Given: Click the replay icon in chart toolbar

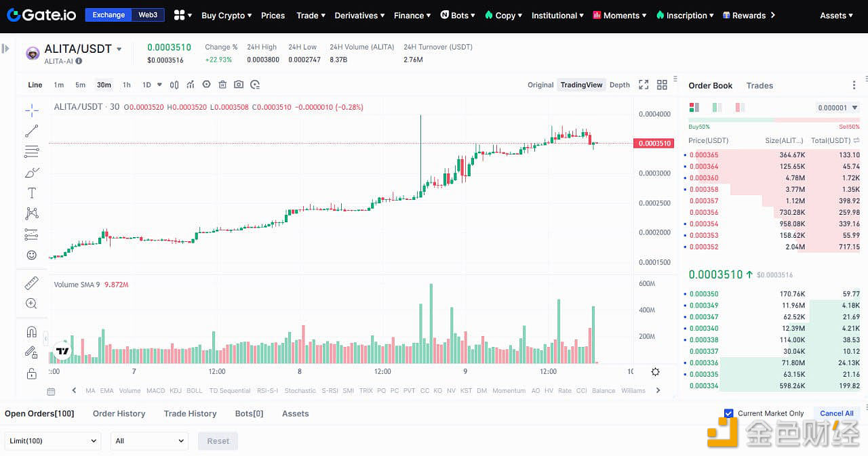Looking at the screenshot, I should coord(255,85).
